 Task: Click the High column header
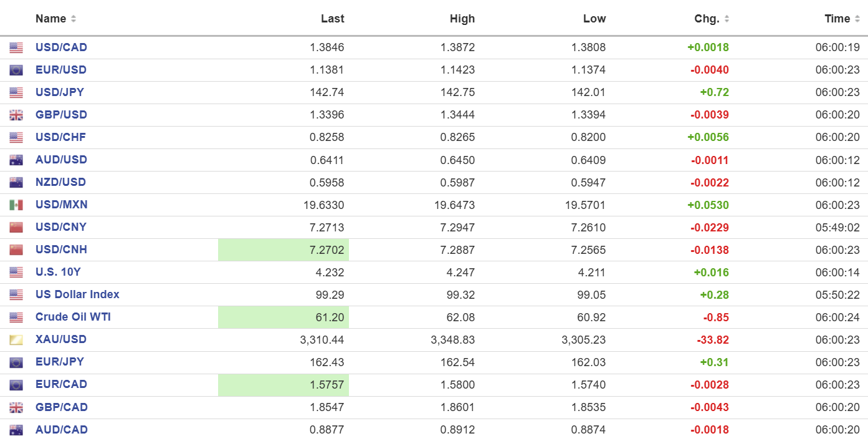click(462, 19)
